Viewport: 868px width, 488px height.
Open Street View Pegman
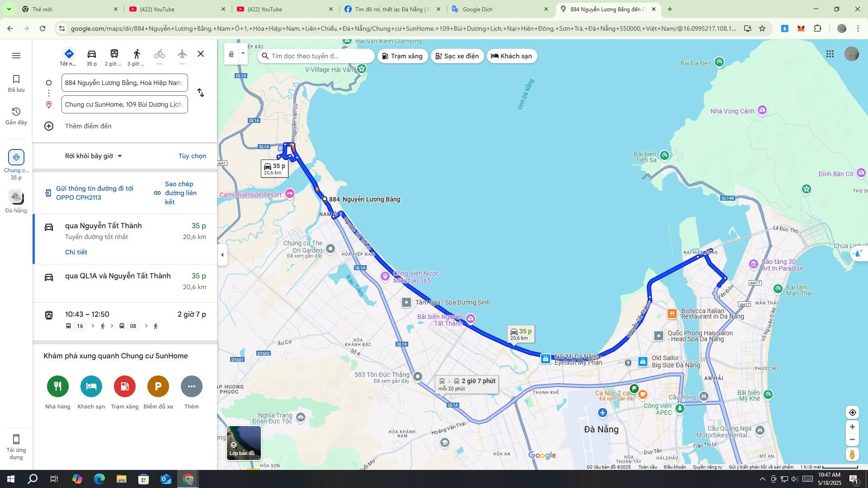852,454
